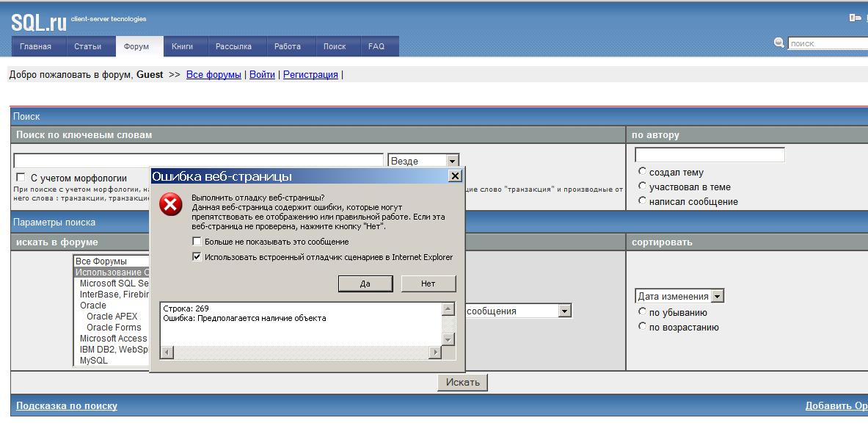
Task: Enable 'Больше не показывать это сообщение' checkbox
Action: tap(197, 242)
